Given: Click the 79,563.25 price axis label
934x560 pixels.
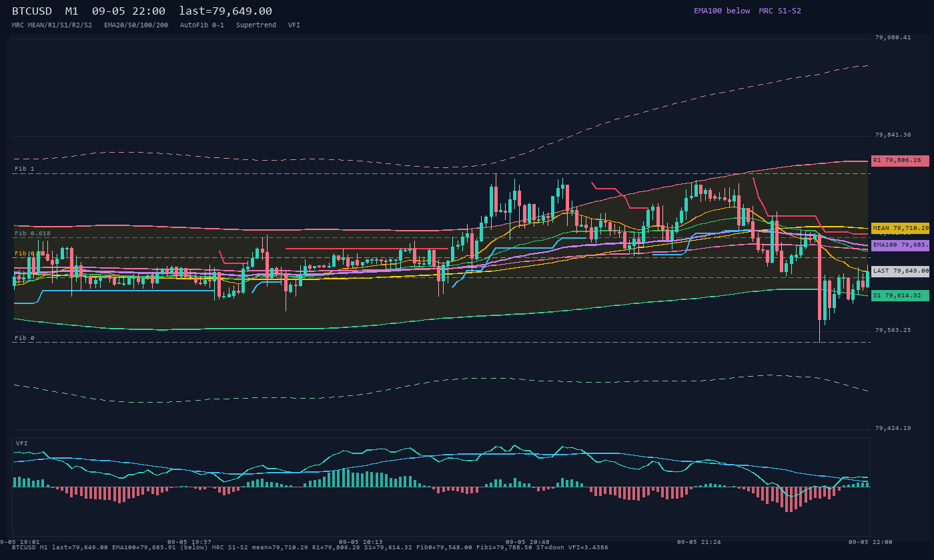Looking at the screenshot, I should [893, 330].
